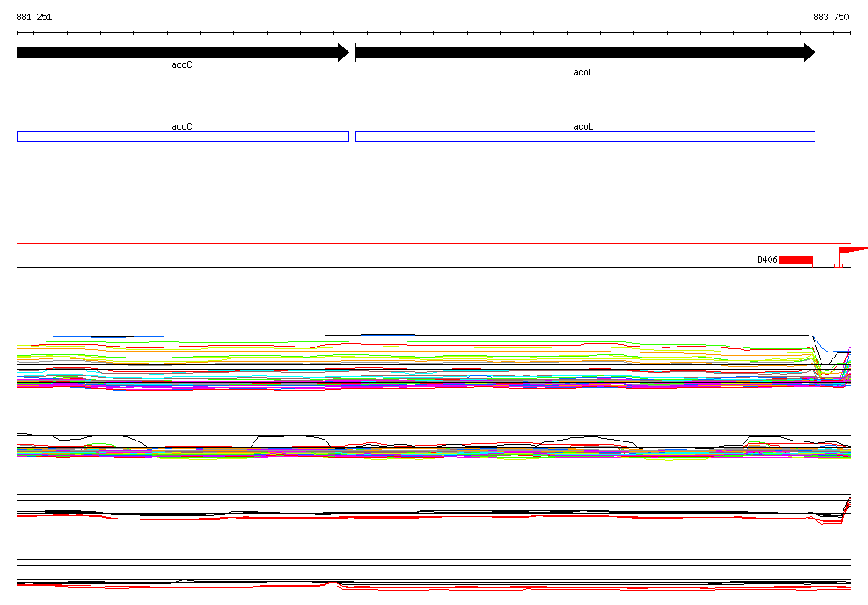Viewport: 868px width, 605px height.
Task: Click the black acoL gene arrow
Action: (x=585, y=53)
